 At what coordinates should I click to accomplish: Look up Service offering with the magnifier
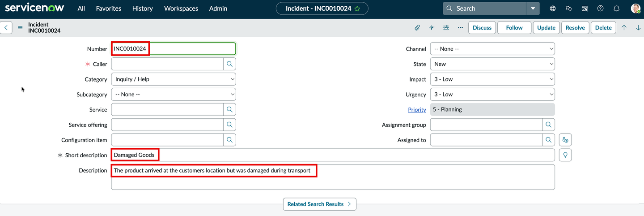click(229, 125)
